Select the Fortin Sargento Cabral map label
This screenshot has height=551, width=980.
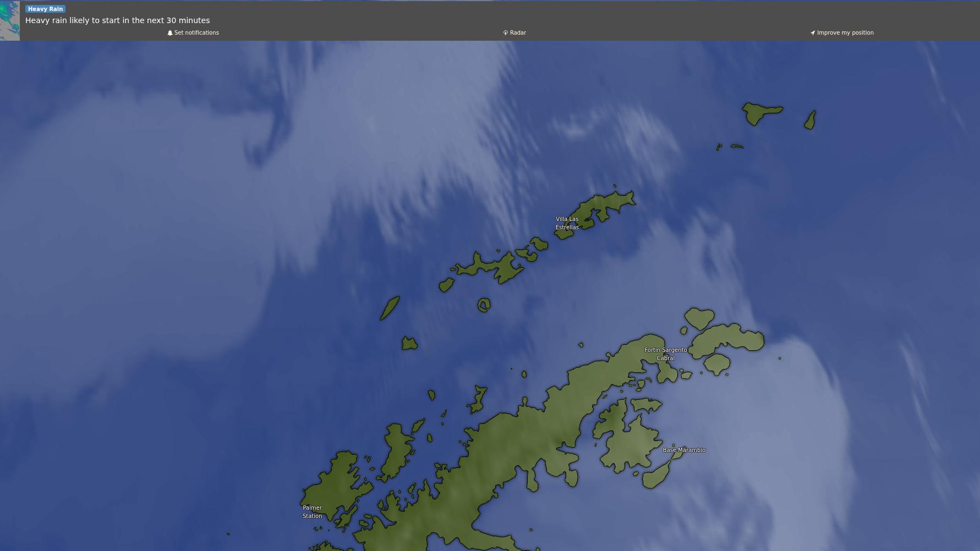[665, 354]
